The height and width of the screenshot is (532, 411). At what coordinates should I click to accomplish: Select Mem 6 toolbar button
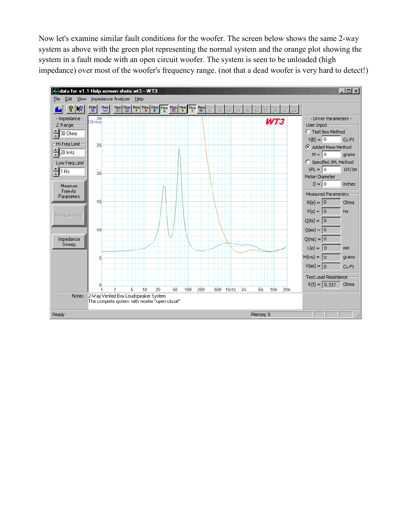point(164,109)
